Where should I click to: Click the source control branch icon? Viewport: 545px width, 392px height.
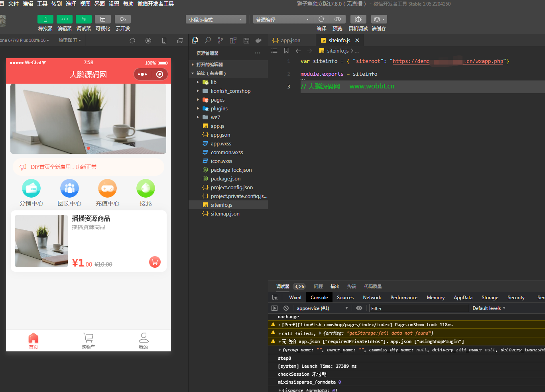click(220, 40)
